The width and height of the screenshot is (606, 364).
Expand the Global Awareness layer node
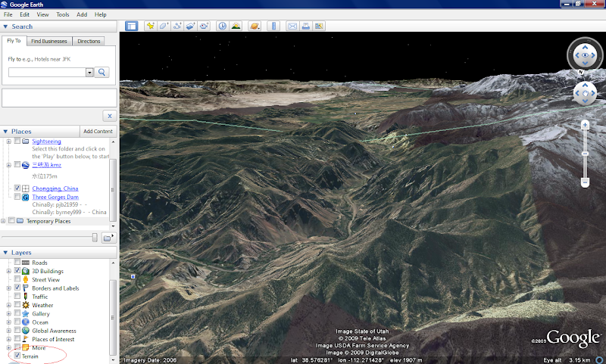(x=8, y=331)
